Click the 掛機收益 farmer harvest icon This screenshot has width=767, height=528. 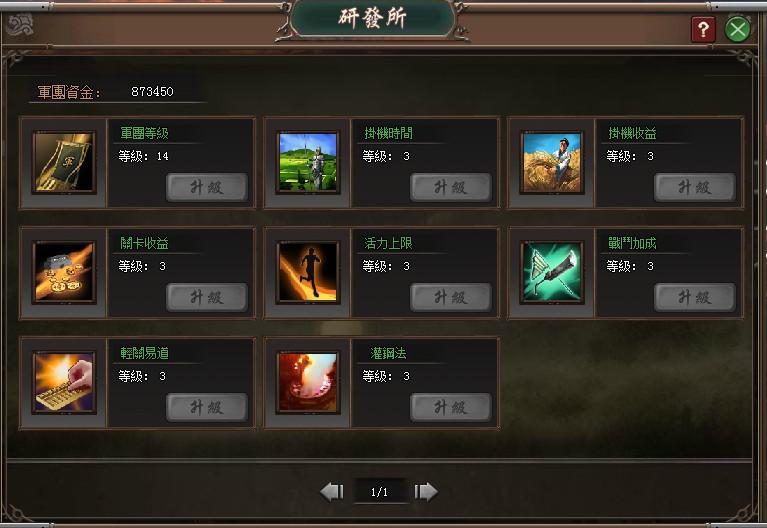click(552, 162)
